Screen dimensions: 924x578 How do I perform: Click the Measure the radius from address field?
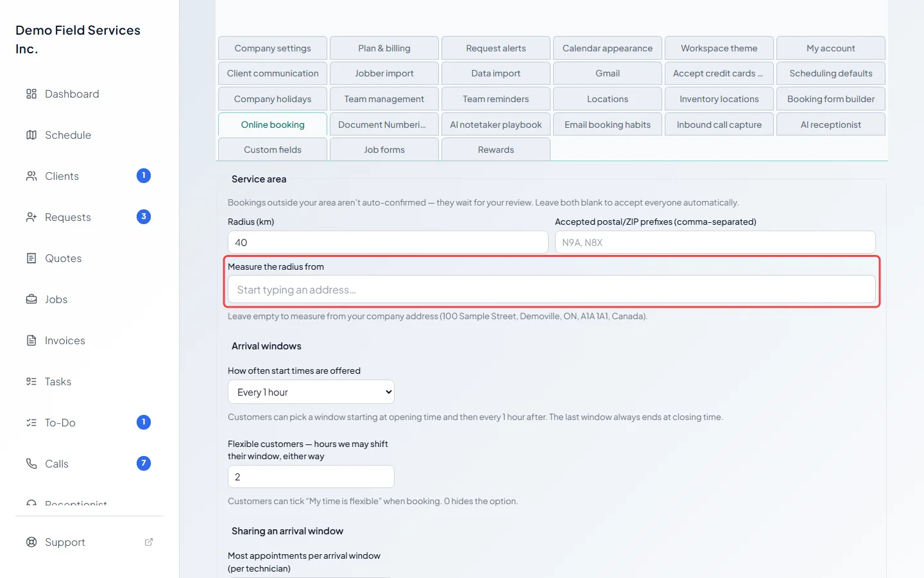point(552,290)
